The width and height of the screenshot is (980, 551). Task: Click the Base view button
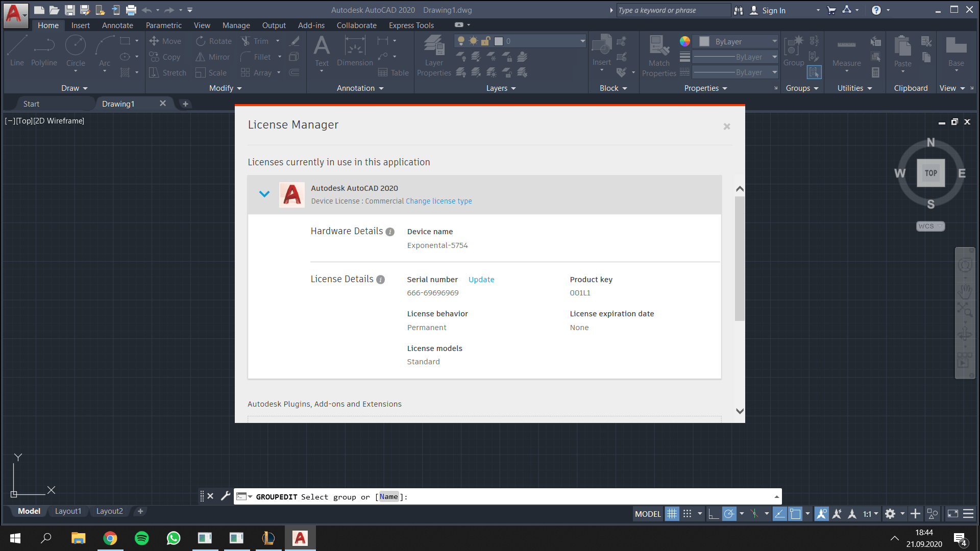[x=956, y=51]
